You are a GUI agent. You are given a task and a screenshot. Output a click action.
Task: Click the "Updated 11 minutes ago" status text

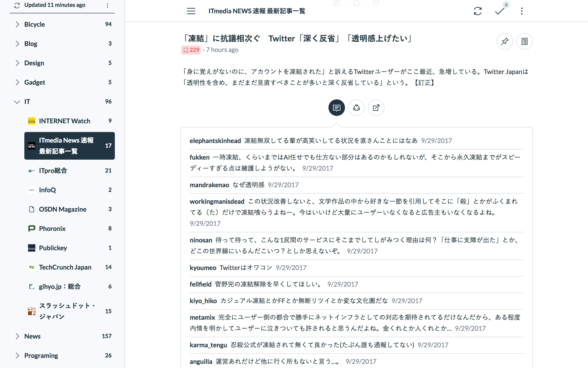tap(55, 5)
